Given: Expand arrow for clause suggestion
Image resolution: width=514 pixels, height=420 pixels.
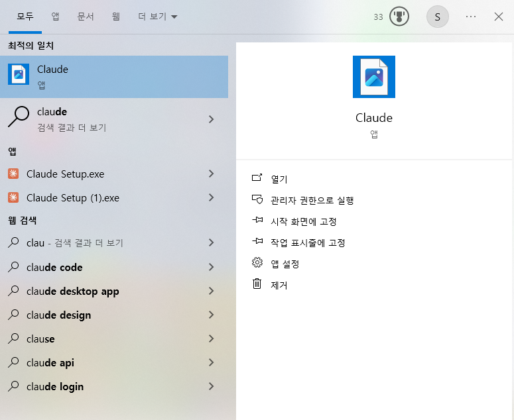Looking at the screenshot, I should 212,339.
